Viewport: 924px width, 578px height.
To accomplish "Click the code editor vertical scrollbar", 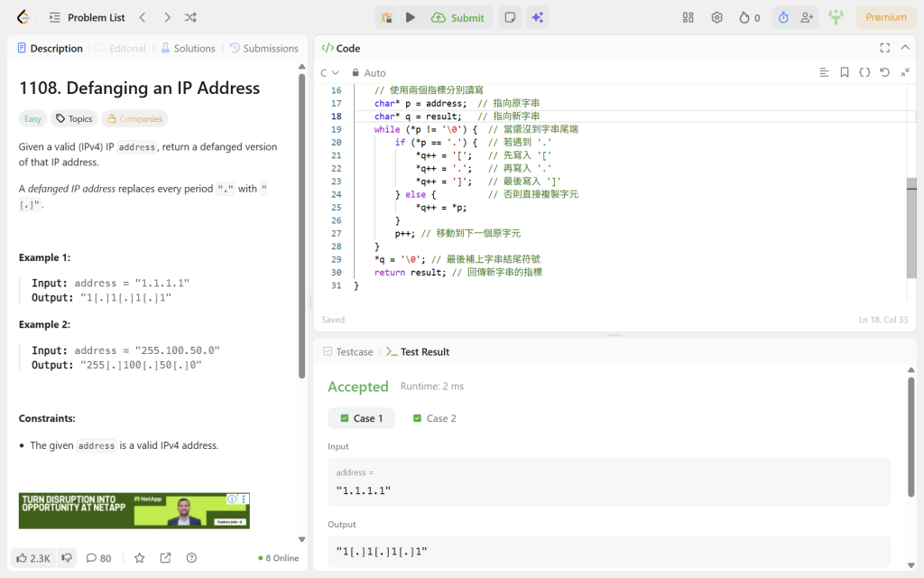I will point(911,228).
